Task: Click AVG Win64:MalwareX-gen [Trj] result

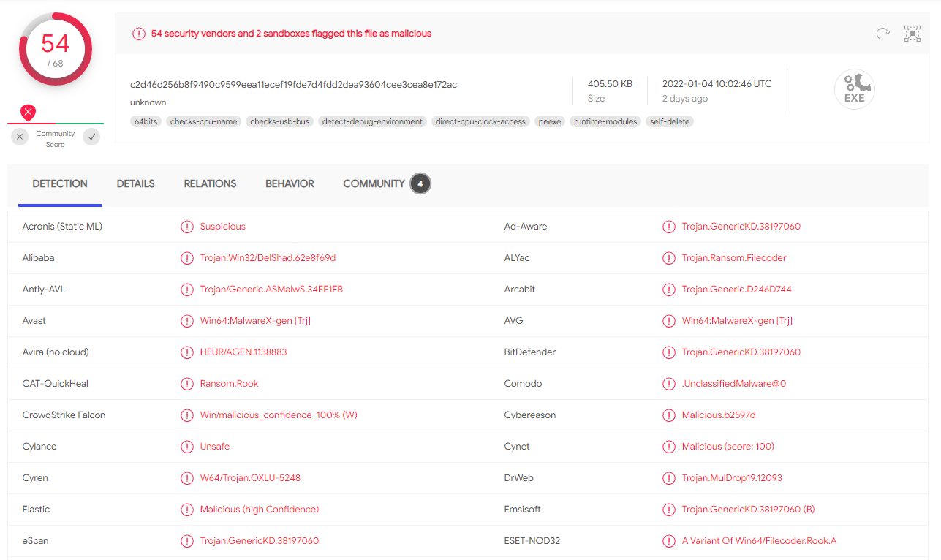Action: [x=737, y=321]
